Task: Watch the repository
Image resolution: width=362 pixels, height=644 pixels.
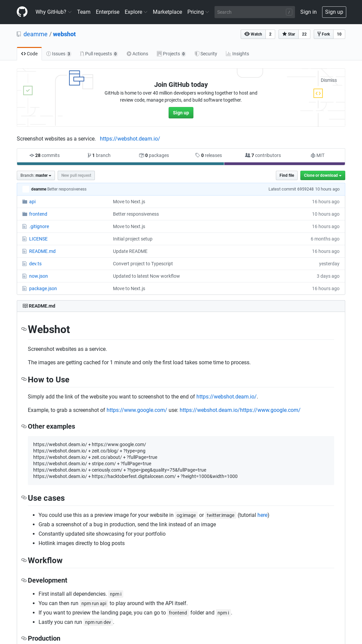Action: pyautogui.click(x=253, y=34)
